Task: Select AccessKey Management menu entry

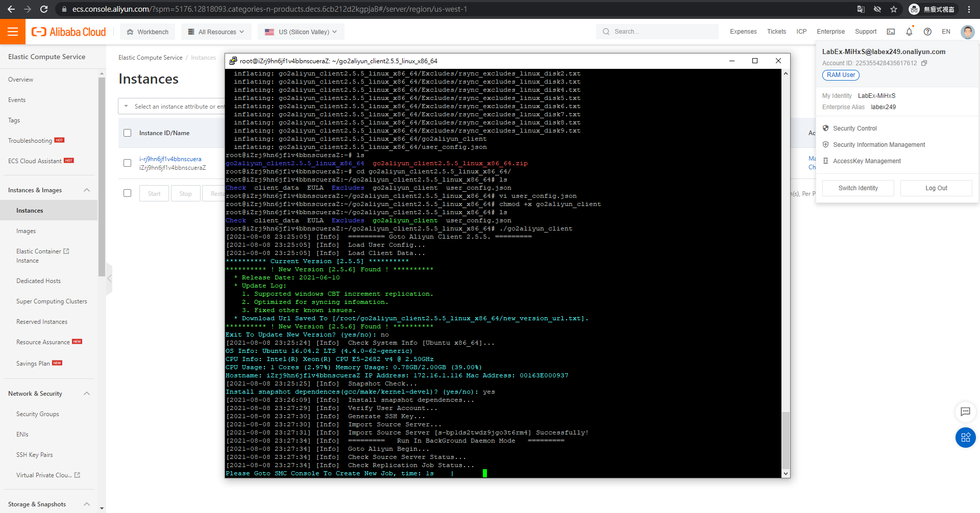Action: pyautogui.click(x=867, y=161)
